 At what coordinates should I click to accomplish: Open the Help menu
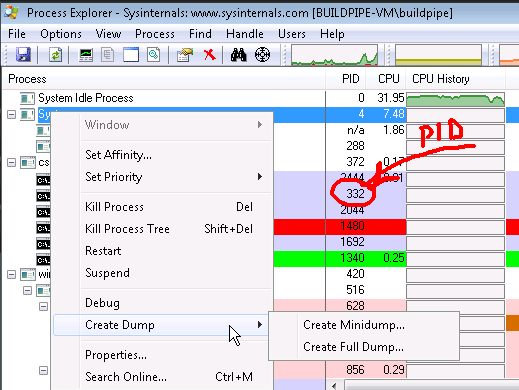[x=332, y=34]
